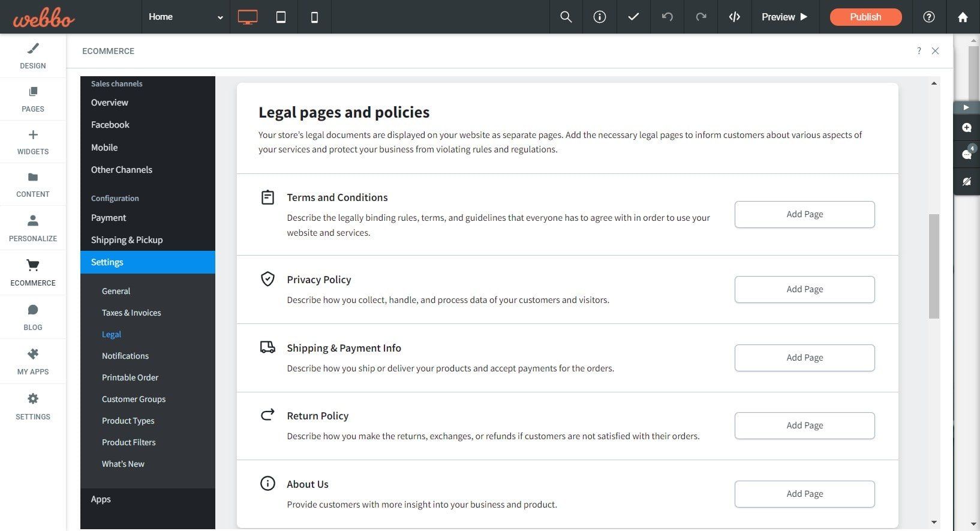Viewport: 980px width, 531px height.
Task: Open the Pages panel
Action: pyautogui.click(x=33, y=99)
